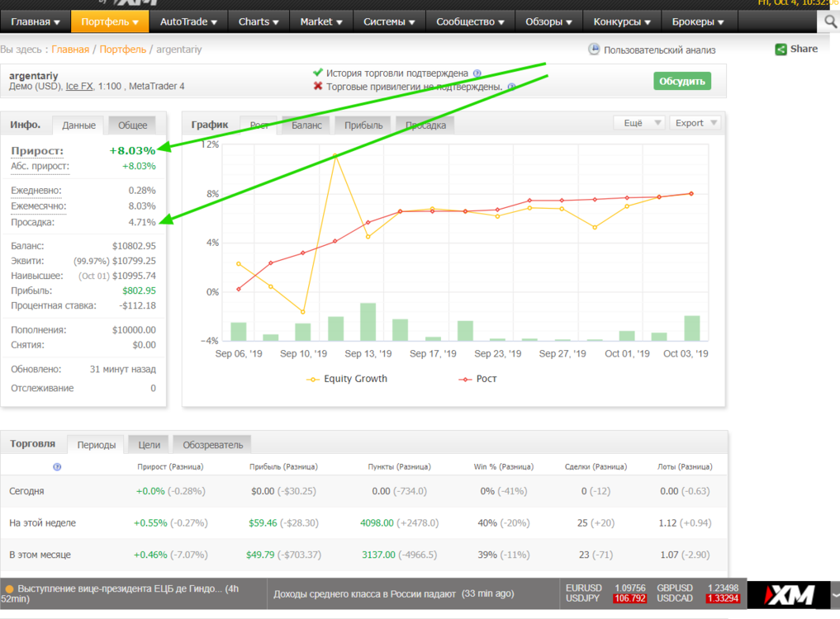Select the Баланс chart tab

pos(306,125)
